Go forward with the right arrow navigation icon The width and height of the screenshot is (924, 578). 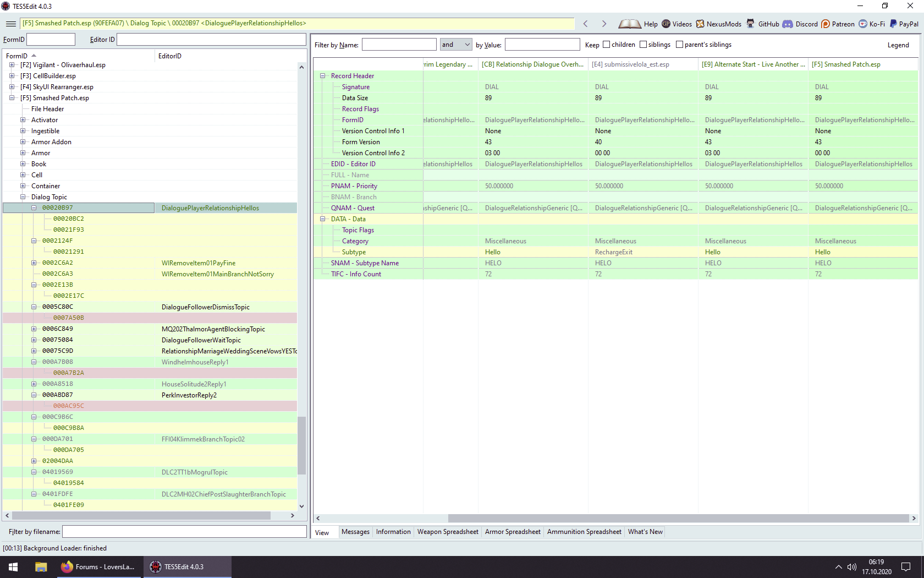coord(604,24)
